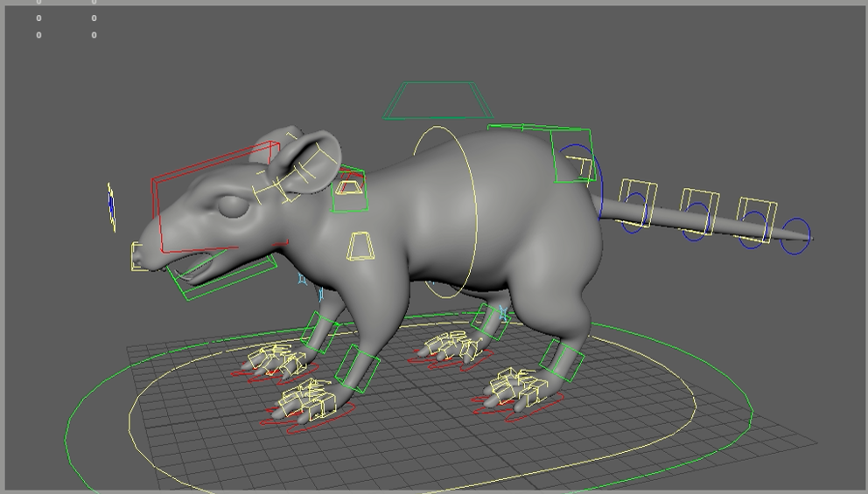Viewport: 868px width, 494px height.
Task: Select the yellow toe controls on the nearer front paw
Action: [x=308, y=400]
